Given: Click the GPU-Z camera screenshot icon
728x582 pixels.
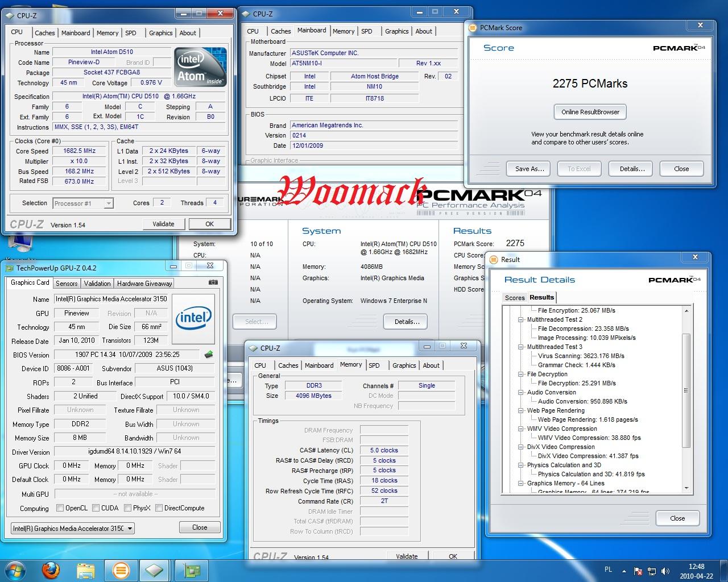Looking at the screenshot, I should pos(213,282).
